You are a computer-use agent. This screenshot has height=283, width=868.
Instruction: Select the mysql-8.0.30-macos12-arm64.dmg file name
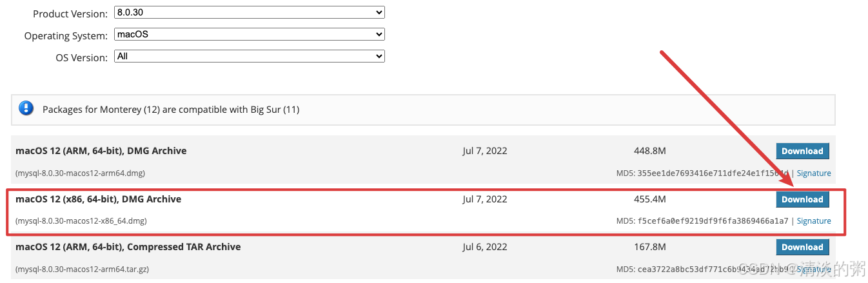click(80, 173)
